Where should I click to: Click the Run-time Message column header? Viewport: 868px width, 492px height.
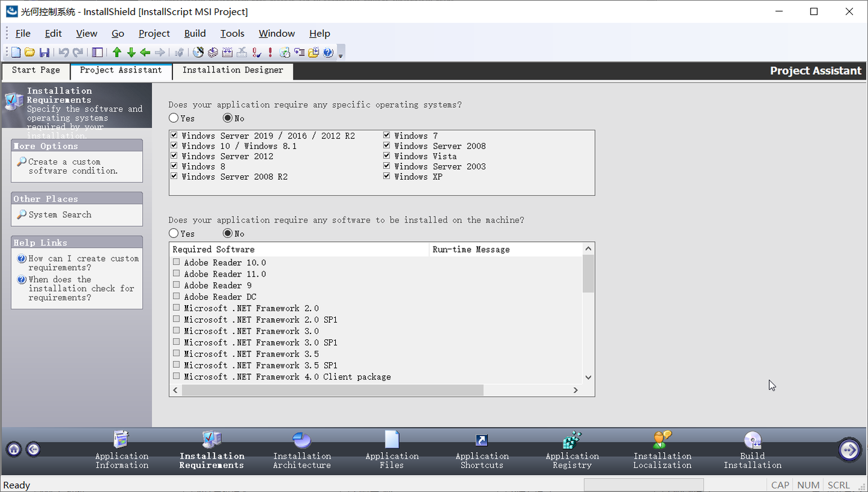pyautogui.click(x=506, y=250)
